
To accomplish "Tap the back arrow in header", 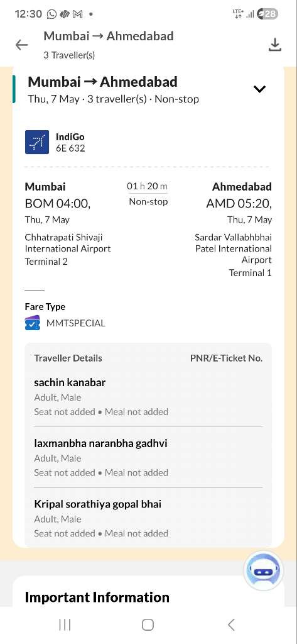I will click(22, 45).
